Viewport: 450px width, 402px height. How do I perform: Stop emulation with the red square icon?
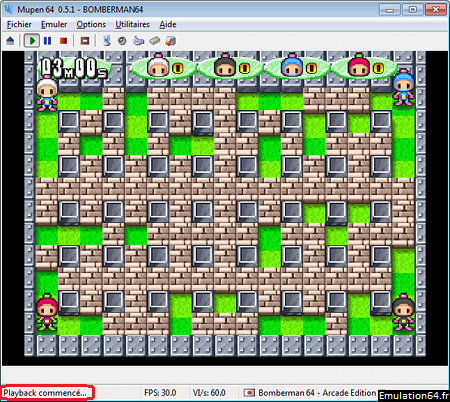pyautogui.click(x=63, y=41)
